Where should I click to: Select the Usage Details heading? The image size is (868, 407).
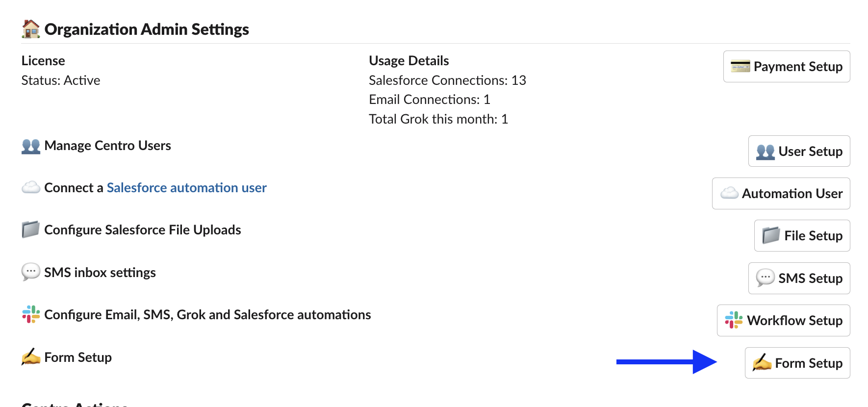pyautogui.click(x=409, y=61)
